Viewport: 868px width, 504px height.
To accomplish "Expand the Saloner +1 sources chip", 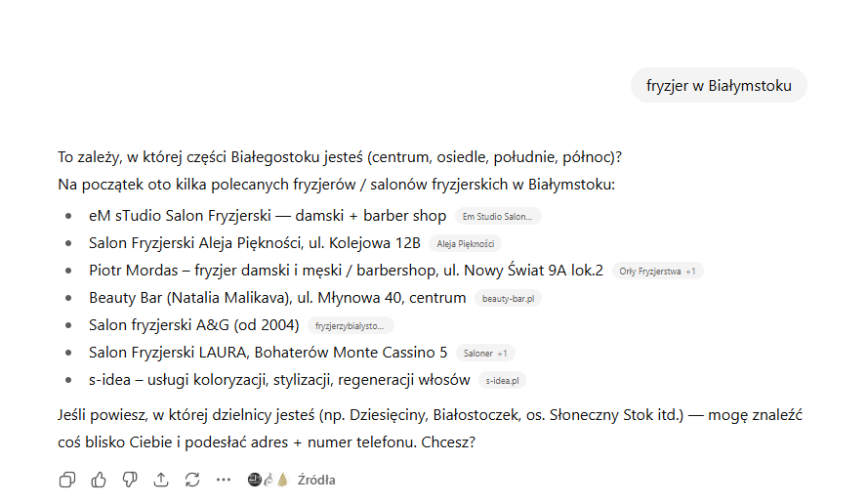I will pos(485,353).
